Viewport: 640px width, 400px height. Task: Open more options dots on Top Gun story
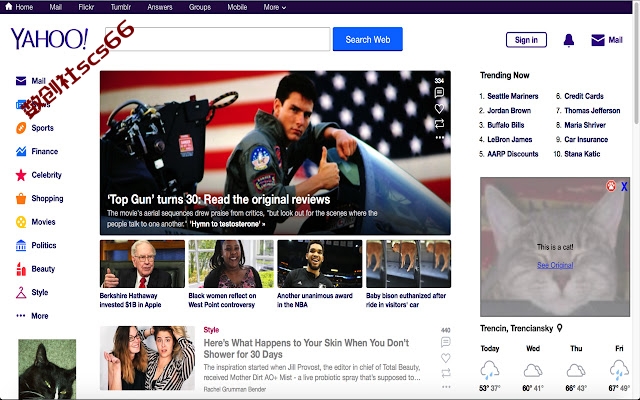(440, 138)
